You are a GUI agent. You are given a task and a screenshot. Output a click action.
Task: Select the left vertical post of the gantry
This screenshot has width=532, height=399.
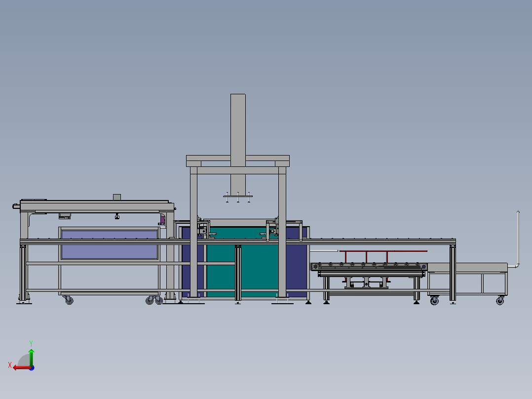pyautogui.click(x=193, y=232)
